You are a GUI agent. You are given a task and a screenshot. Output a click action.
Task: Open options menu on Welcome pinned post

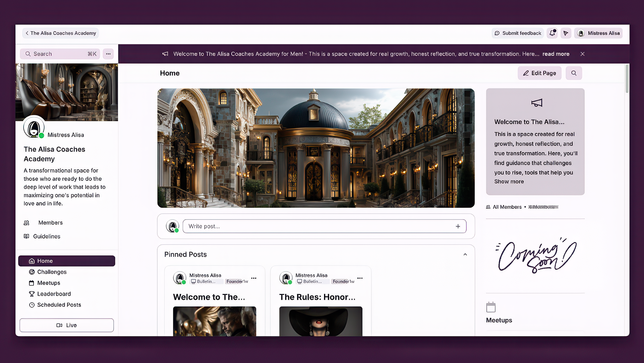tap(254, 278)
